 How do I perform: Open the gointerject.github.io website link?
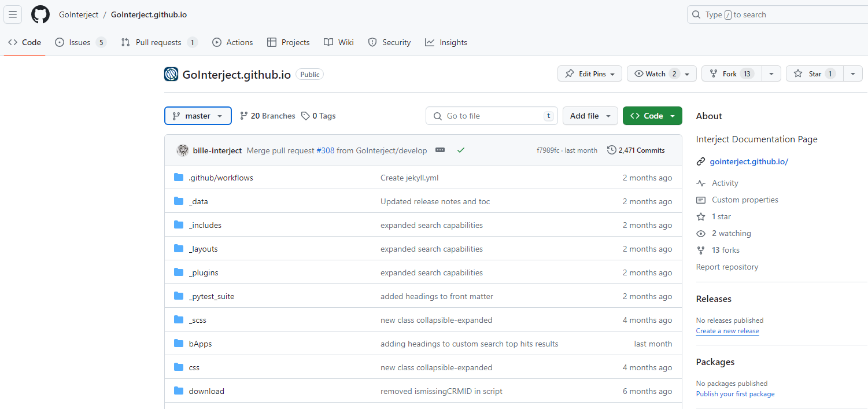749,161
